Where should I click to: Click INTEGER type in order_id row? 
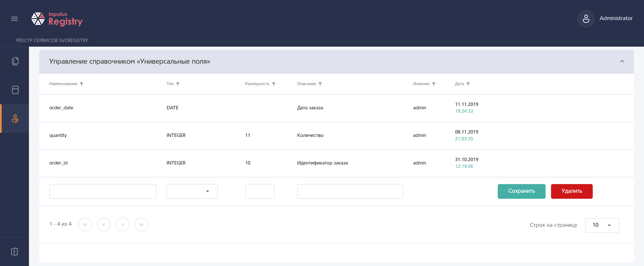click(176, 163)
